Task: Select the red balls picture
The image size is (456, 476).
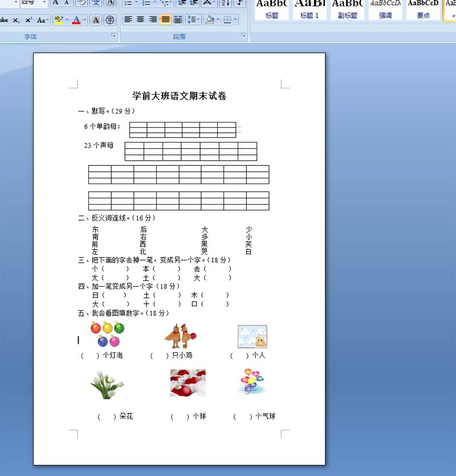Action: tap(188, 383)
